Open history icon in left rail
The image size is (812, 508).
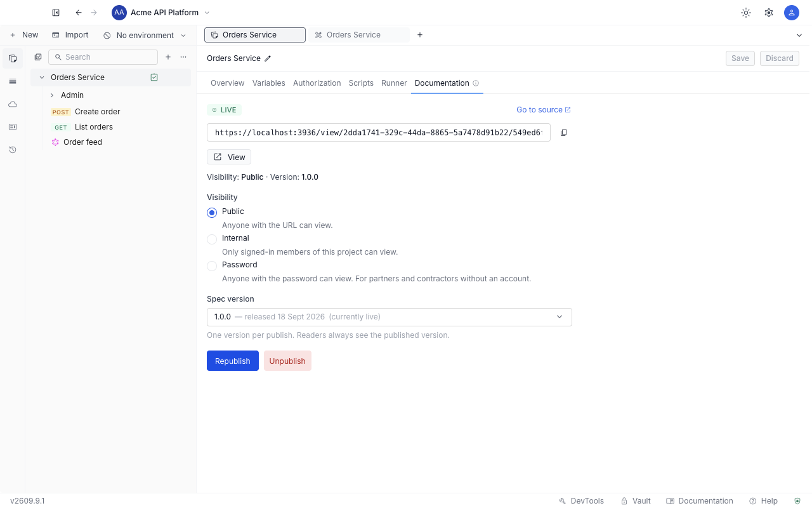coord(13,150)
